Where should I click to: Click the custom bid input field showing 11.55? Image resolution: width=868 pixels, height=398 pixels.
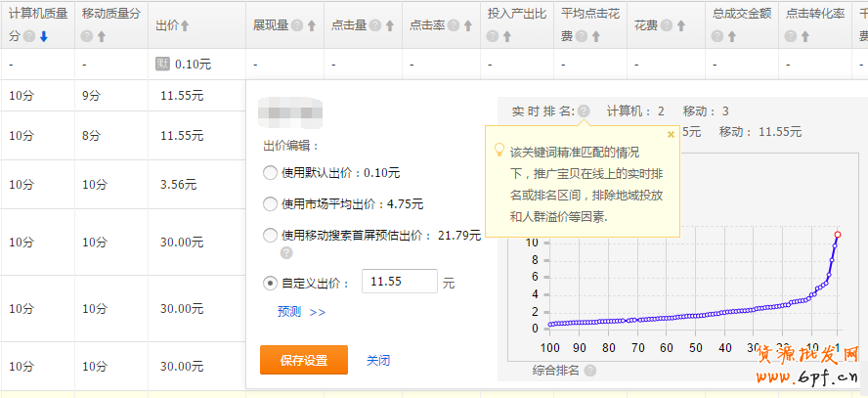pos(399,283)
